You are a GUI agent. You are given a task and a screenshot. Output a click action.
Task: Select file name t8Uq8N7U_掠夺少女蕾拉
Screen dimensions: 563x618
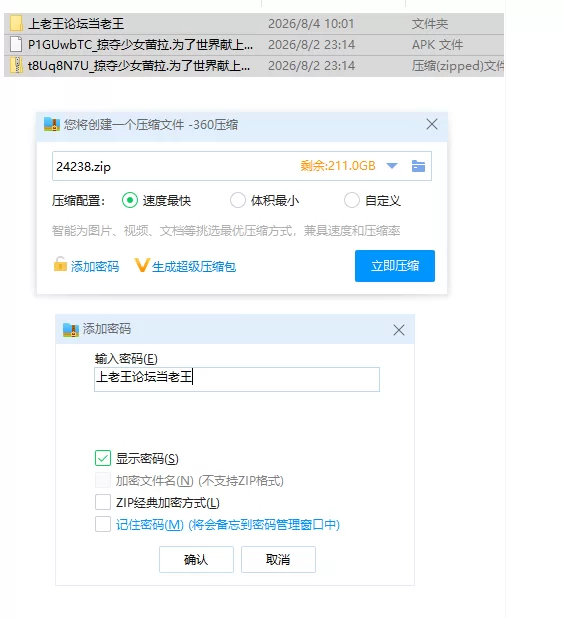[139, 65]
